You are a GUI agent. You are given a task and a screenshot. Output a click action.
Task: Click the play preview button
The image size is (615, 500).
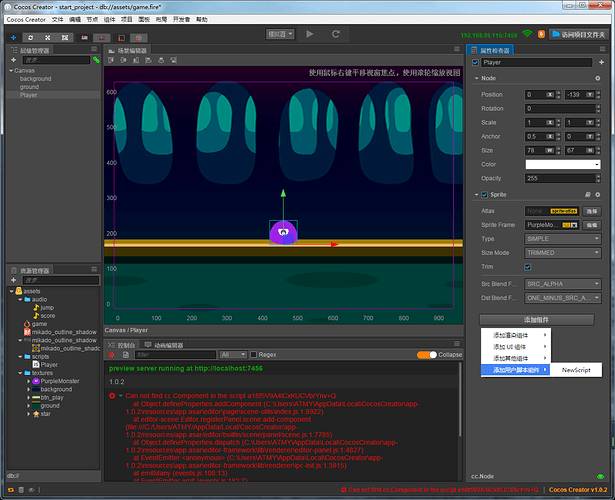click(x=309, y=34)
